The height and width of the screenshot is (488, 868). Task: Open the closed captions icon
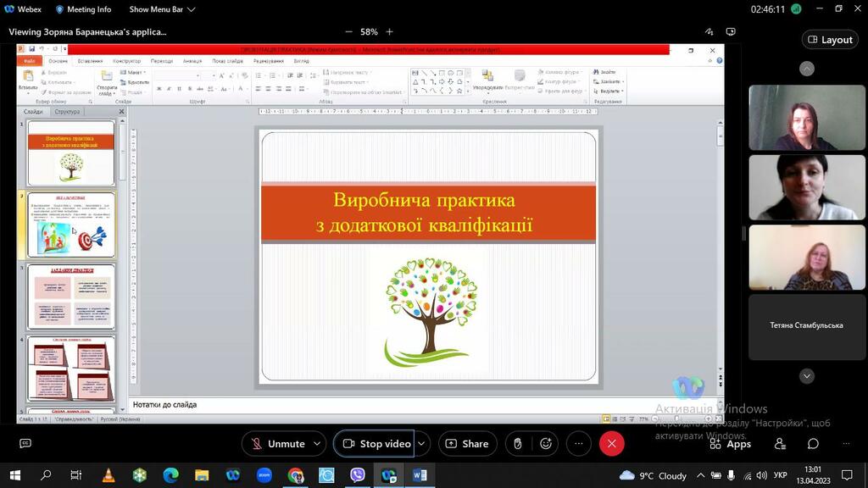[25, 443]
